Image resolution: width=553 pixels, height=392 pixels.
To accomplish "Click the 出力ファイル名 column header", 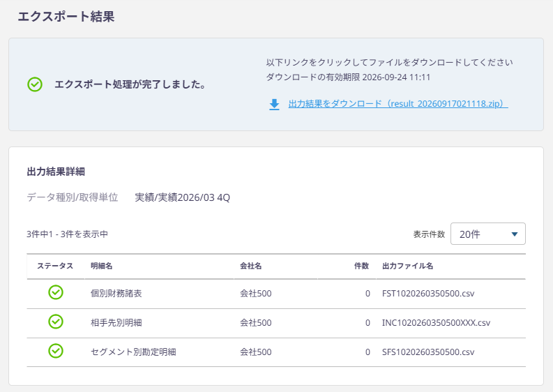I will coord(408,266).
